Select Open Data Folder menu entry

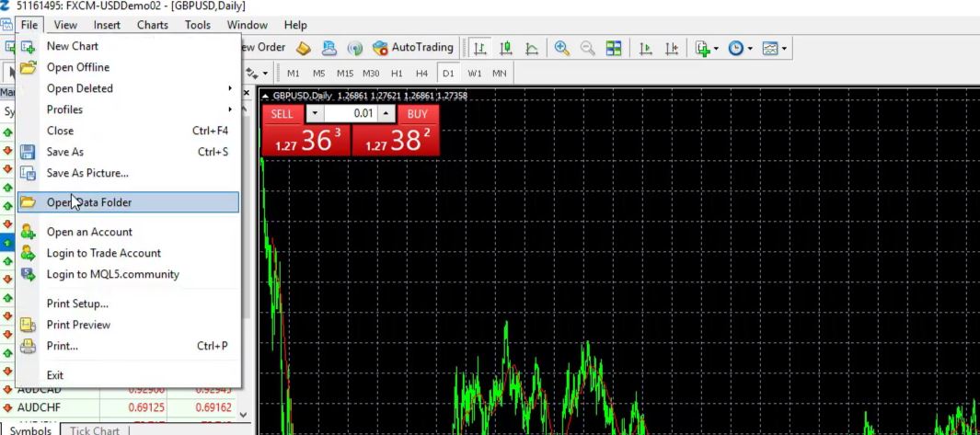pos(89,202)
